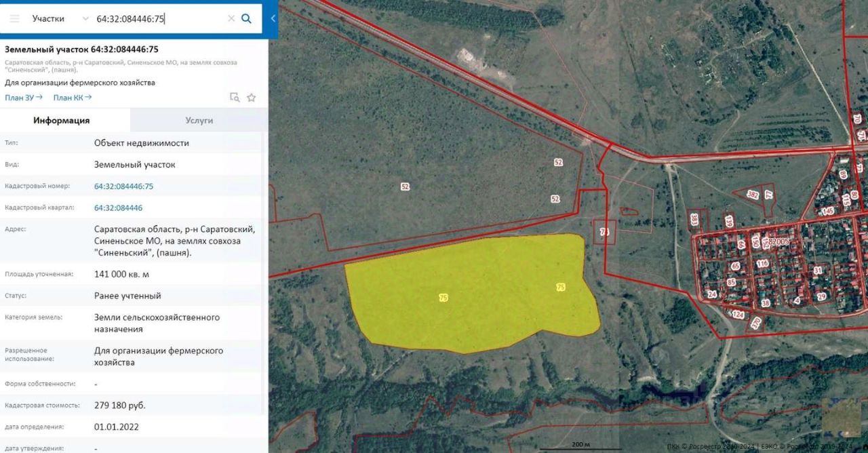The width and height of the screenshot is (868, 453).
Task: Click parcel label 116 on the map
Action: coord(763,264)
